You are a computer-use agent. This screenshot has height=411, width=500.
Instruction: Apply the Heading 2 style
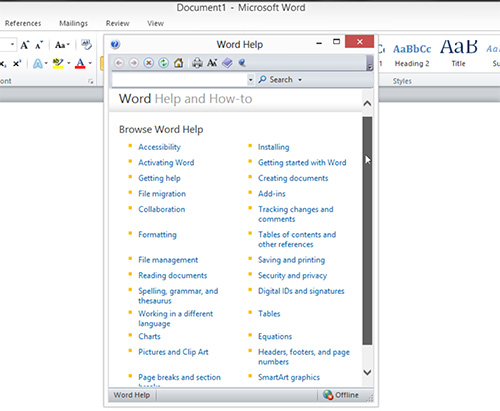point(412,55)
